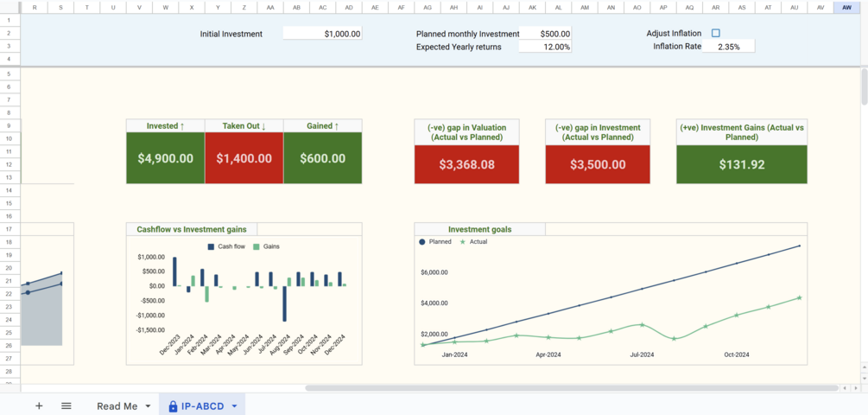Click the Adjust Inflation label
Image resolution: width=868 pixels, height=415 pixels.
click(x=674, y=33)
